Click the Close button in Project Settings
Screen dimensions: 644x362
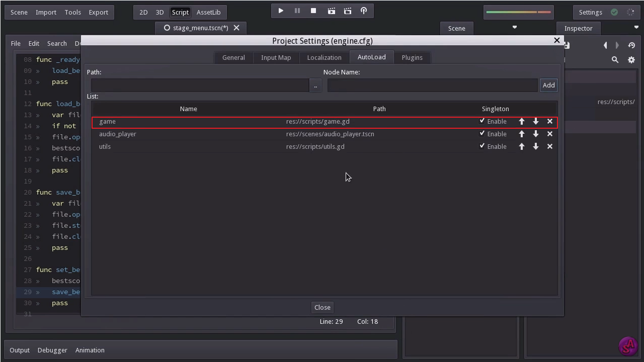point(323,307)
